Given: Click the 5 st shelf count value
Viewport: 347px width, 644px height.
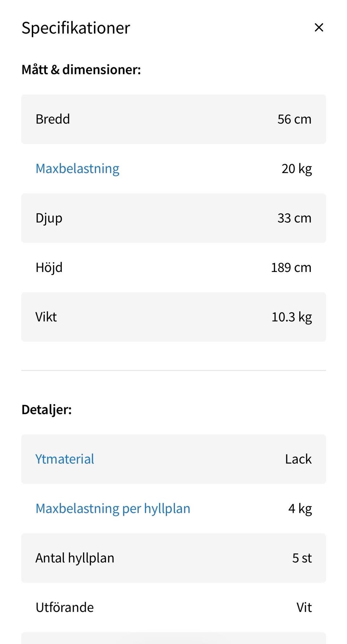Looking at the screenshot, I should click(302, 558).
